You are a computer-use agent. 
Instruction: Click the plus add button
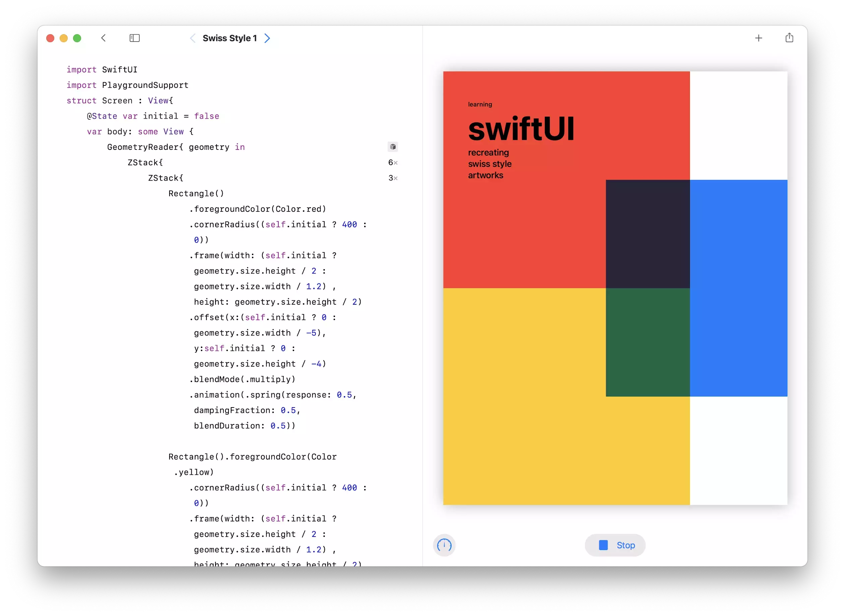759,38
